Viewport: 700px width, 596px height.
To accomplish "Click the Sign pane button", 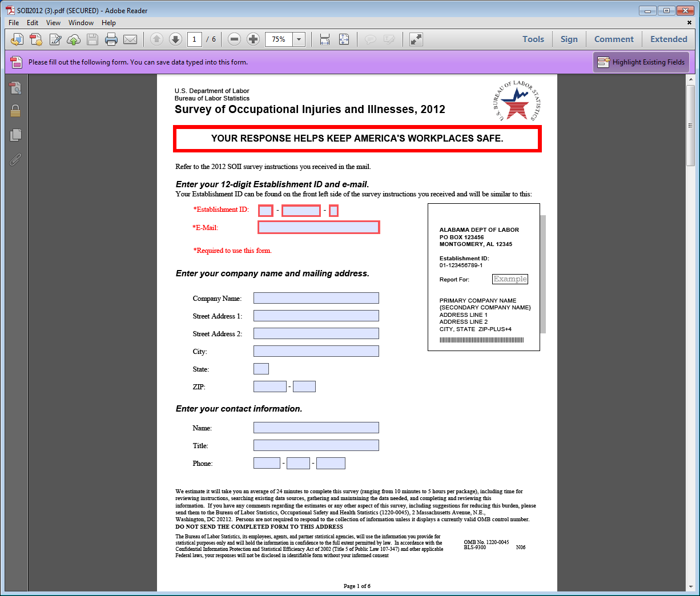I will tap(569, 39).
